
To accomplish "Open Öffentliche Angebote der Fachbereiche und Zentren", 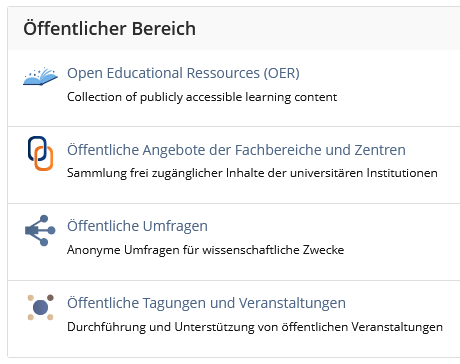I will coord(236,150).
